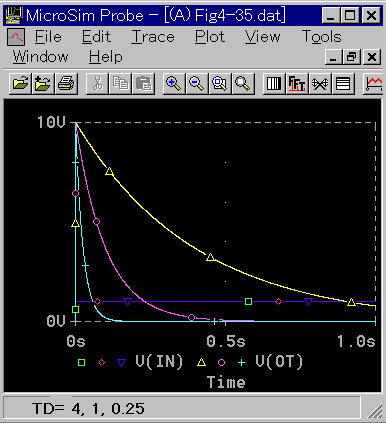Click the yellow triangle legend marker

pos(201,362)
